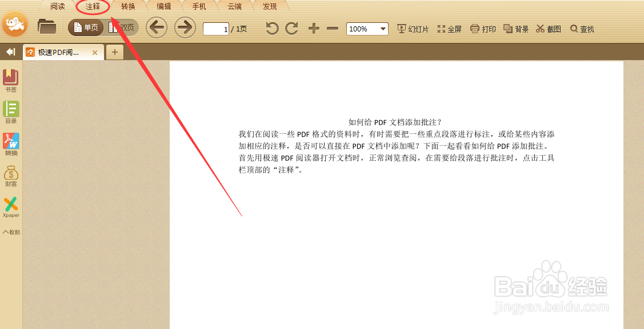This screenshot has height=329, width=644.
Task: Open the 阅读 tab
Action: [x=58, y=7]
